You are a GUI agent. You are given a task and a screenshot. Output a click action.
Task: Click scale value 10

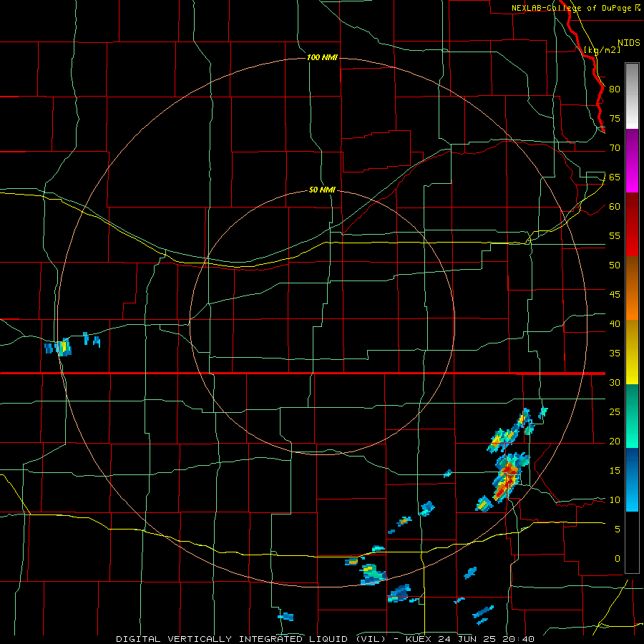pyautogui.click(x=615, y=500)
